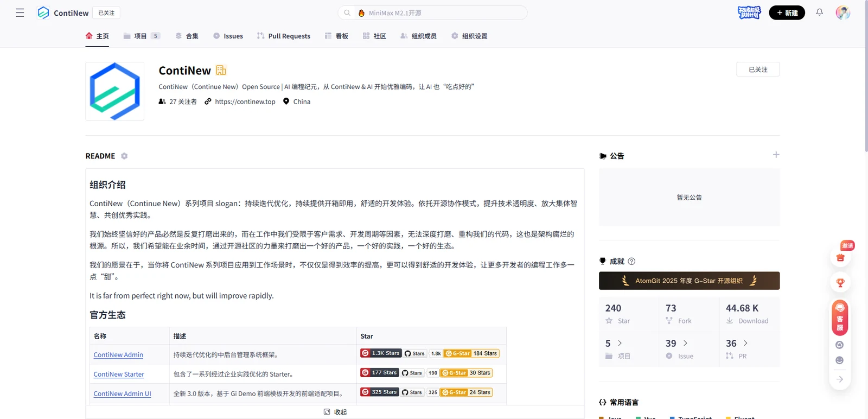Toggle the 已关注 button beside organization profile

[758, 69]
